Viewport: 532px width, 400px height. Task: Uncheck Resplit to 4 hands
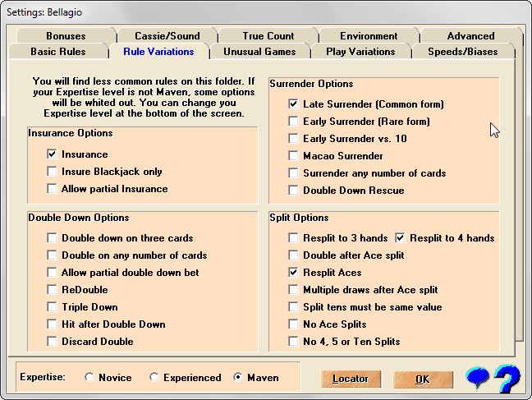[400, 237]
